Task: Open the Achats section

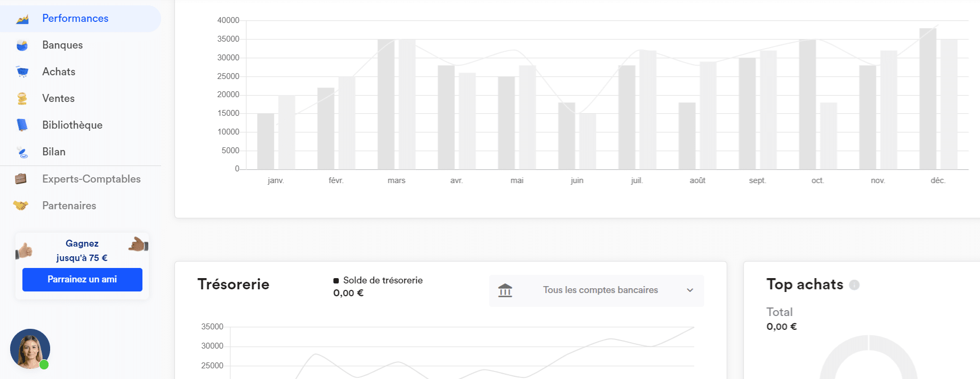Action: click(x=81, y=72)
